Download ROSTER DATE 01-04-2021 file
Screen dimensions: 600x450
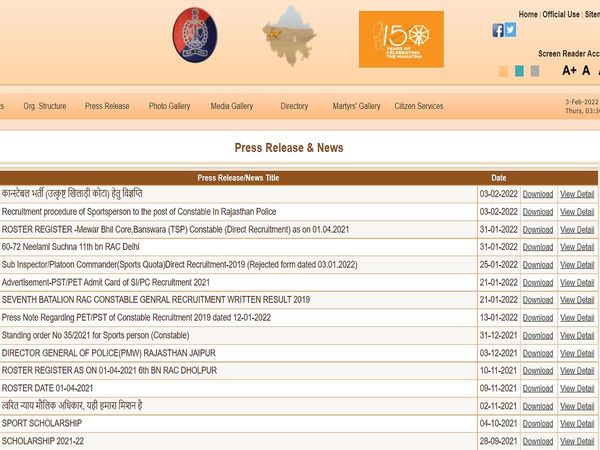(x=538, y=388)
